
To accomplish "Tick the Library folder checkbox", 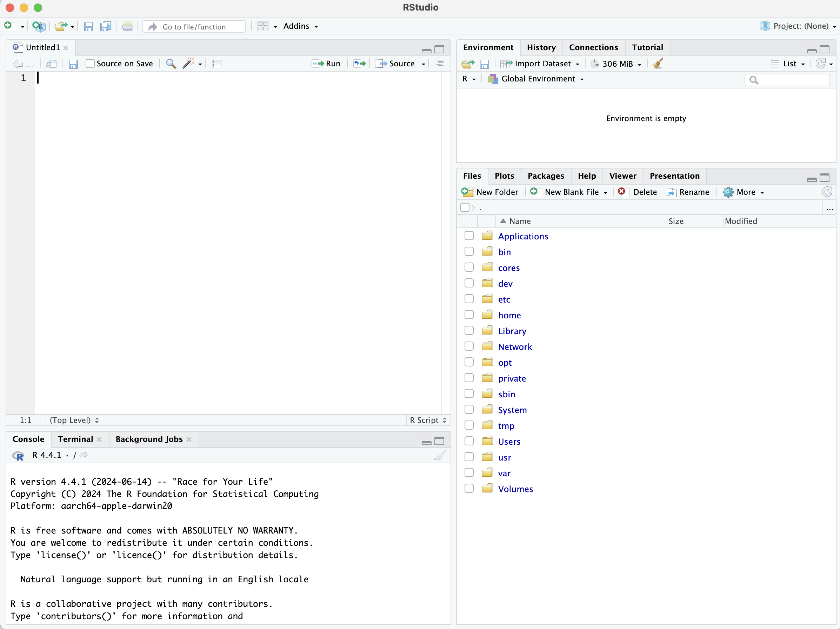I will (x=469, y=331).
